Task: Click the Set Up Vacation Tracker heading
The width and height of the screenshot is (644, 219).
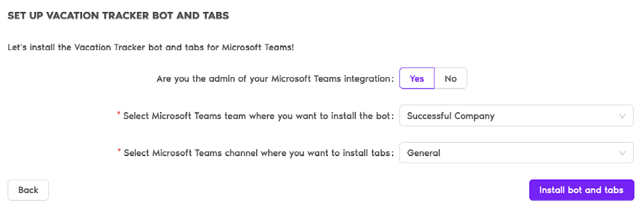Action: tap(118, 16)
